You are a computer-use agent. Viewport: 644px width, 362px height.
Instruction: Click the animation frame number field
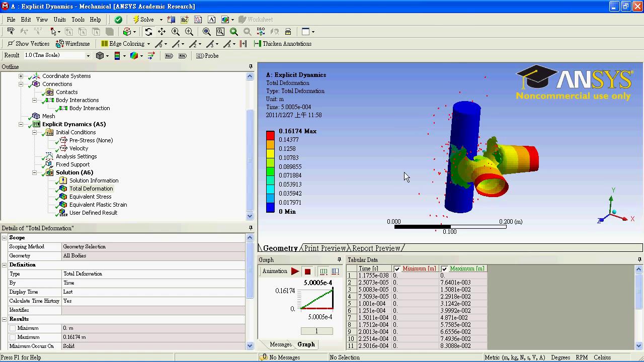[316, 331]
